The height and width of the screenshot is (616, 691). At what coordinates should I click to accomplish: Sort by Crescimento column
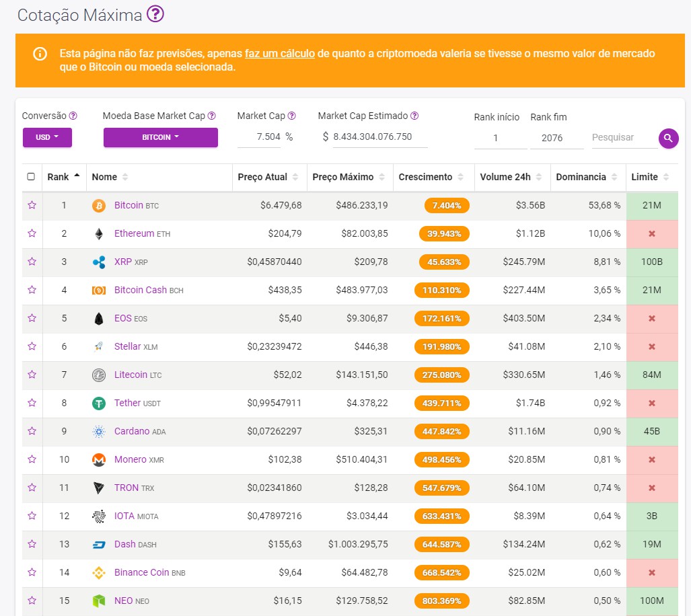click(x=433, y=177)
